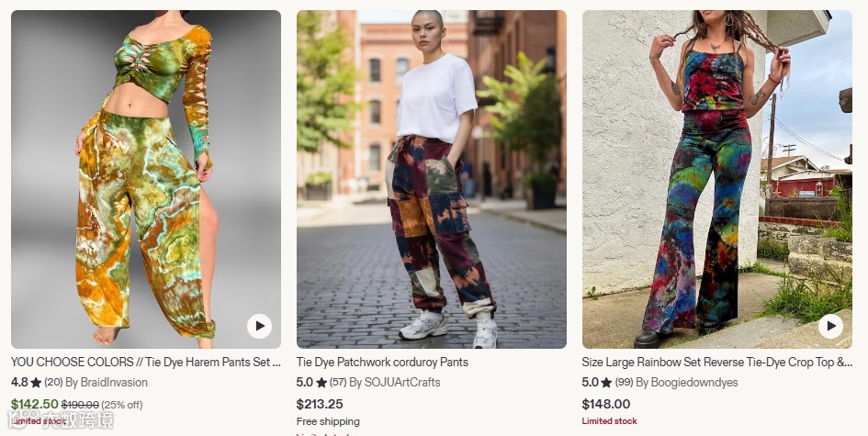Viewport: 868px width, 436px height.
Task: View the (20) reviews count for BraidInvasion
Action: [53, 383]
